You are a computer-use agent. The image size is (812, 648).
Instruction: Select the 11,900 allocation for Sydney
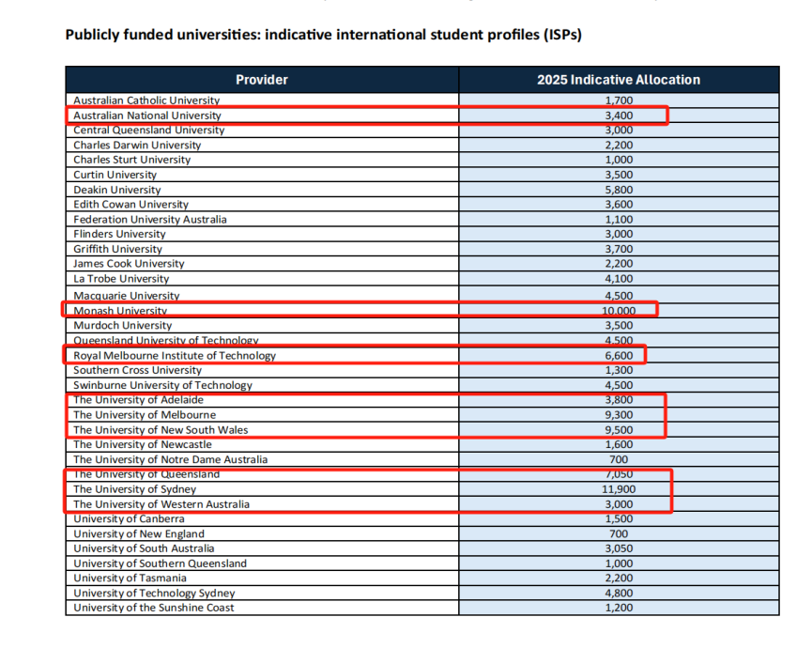tap(619, 489)
